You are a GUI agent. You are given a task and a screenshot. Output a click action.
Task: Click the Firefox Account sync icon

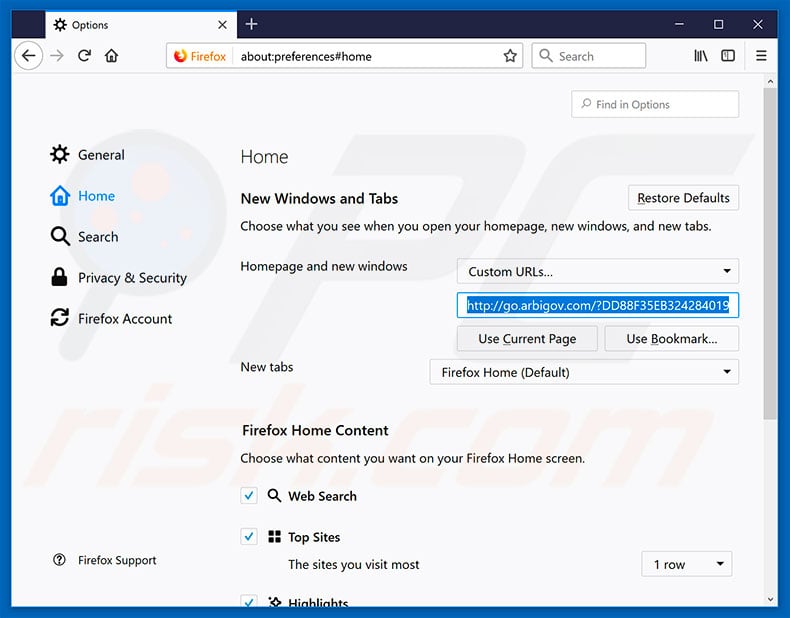59,318
